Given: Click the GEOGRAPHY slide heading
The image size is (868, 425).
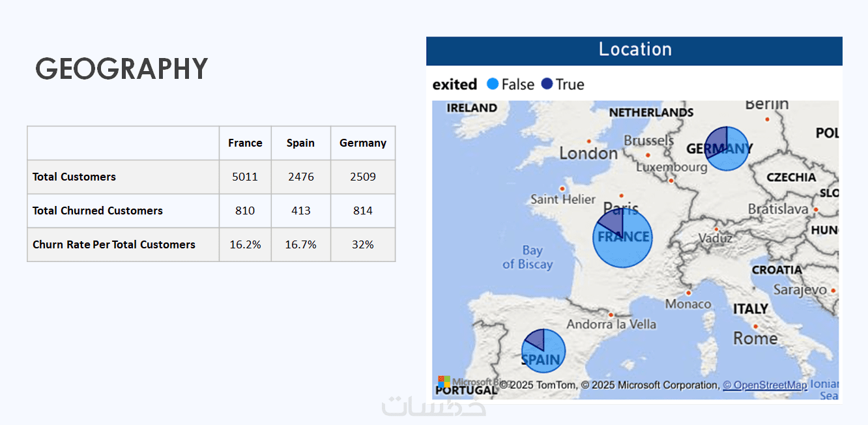Looking at the screenshot, I should [x=122, y=68].
